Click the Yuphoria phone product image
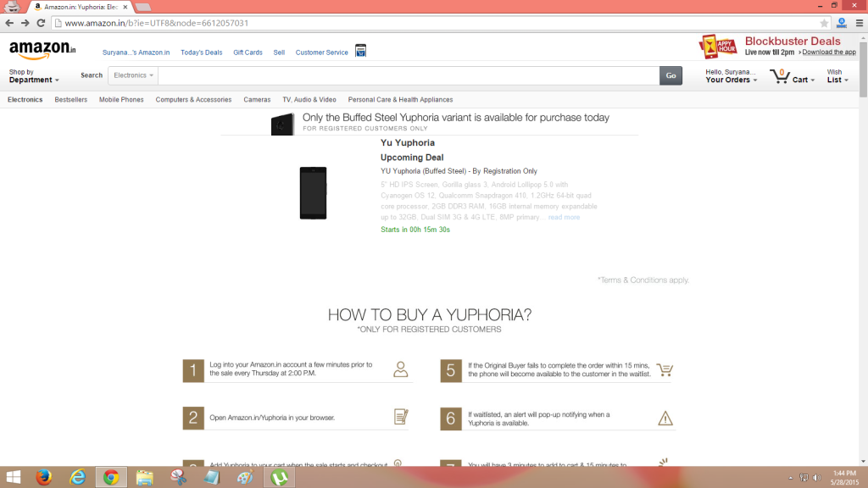 314,193
